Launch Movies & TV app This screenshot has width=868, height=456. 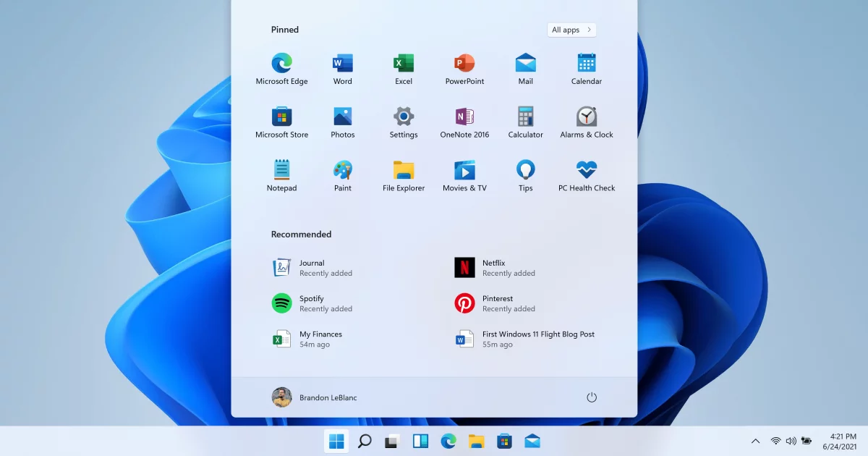click(464, 171)
